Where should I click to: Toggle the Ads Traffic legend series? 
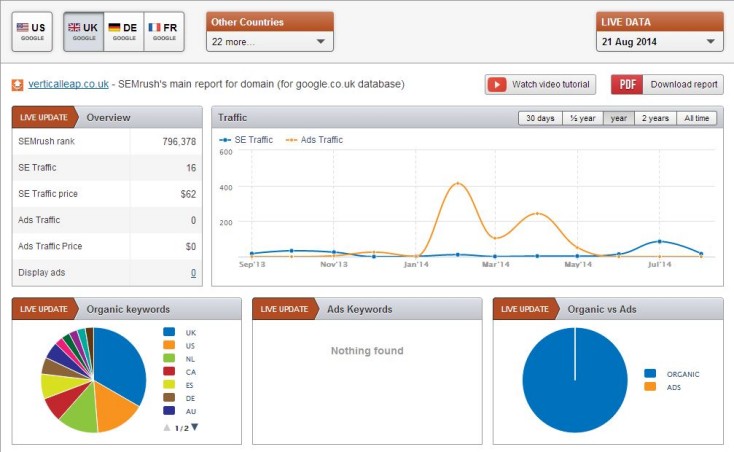tap(315, 139)
